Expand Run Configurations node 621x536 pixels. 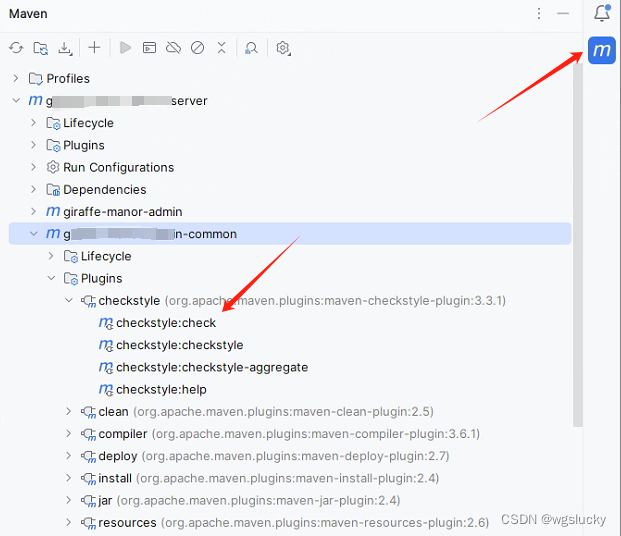pyautogui.click(x=33, y=167)
